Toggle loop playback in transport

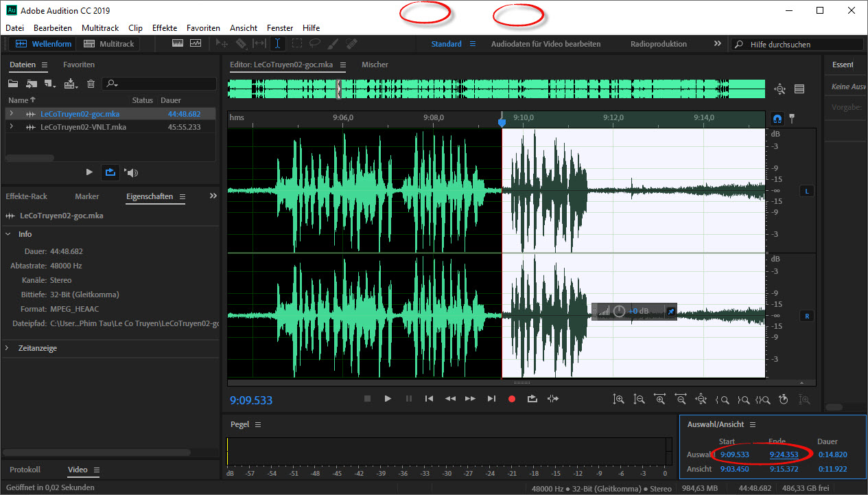click(532, 398)
